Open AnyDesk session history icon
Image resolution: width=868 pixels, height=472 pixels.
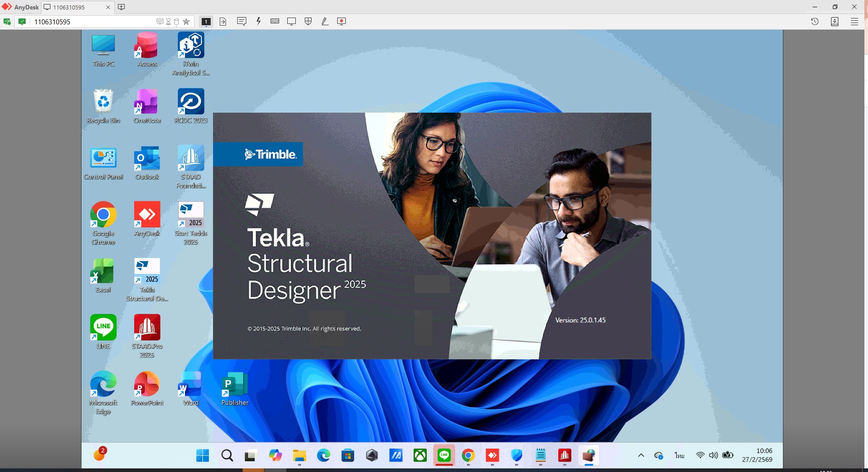815,21
